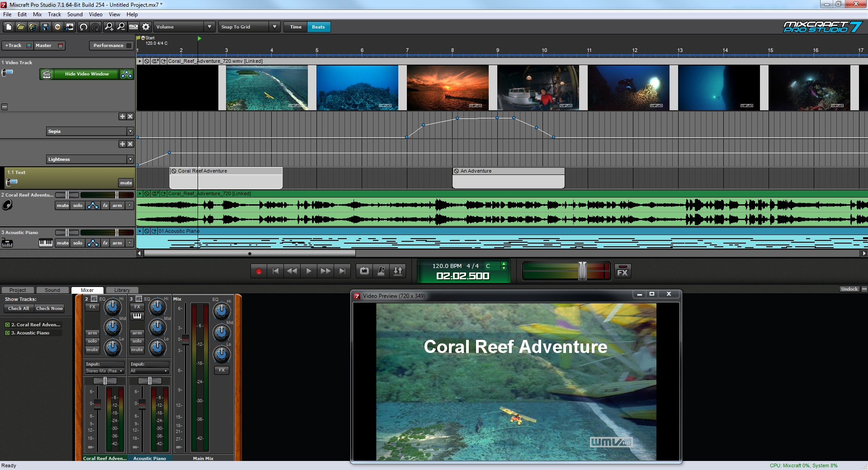Open master FX next to the level meter
Viewport: 868px width, 470px height.
click(623, 271)
